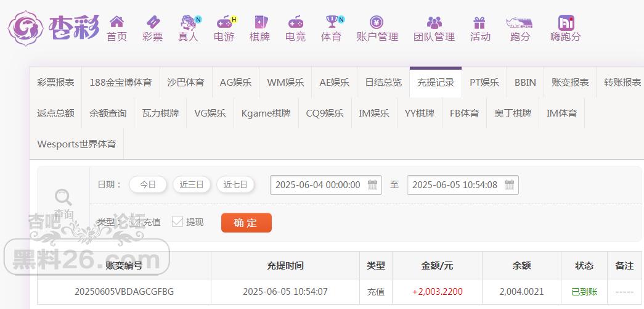
Task: Click the start date input field
Action: coord(317,184)
